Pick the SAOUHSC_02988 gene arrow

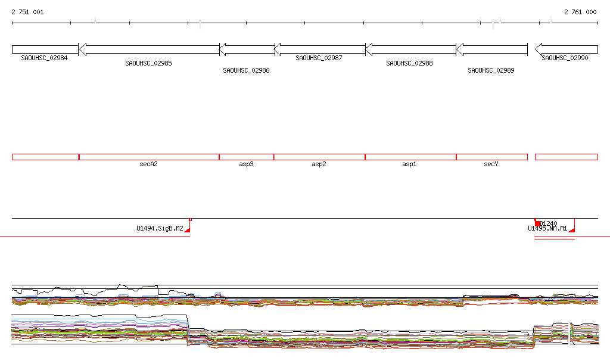(x=410, y=49)
